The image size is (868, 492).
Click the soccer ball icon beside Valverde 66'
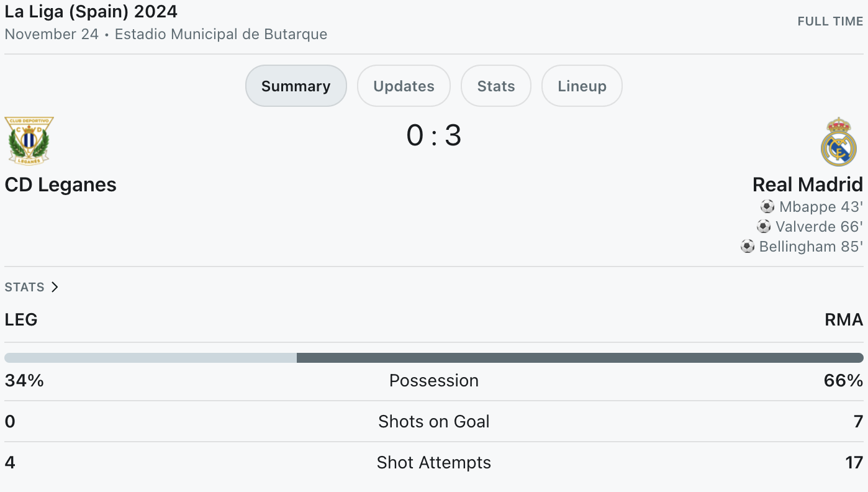click(x=764, y=226)
